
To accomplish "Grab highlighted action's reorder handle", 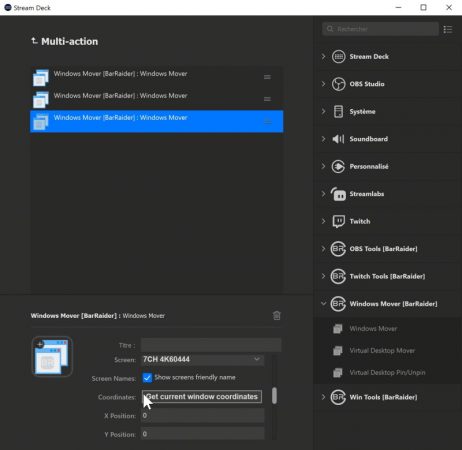I will pyautogui.click(x=267, y=121).
